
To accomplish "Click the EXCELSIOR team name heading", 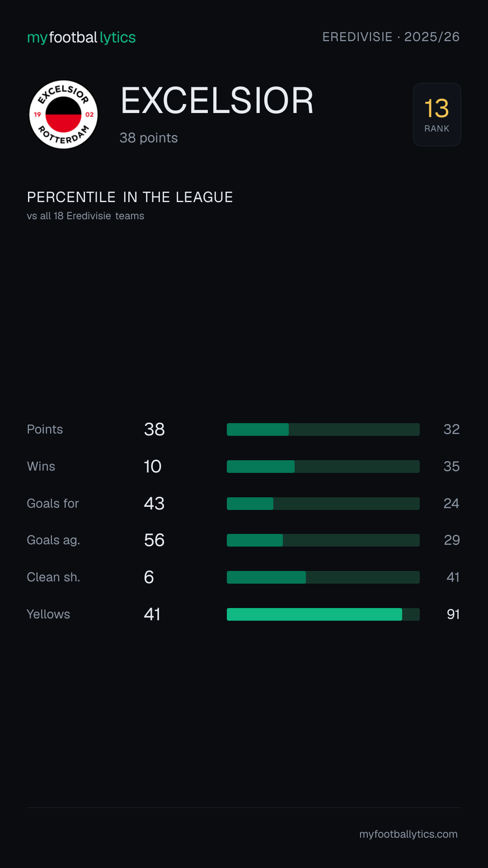I will pyautogui.click(x=217, y=100).
